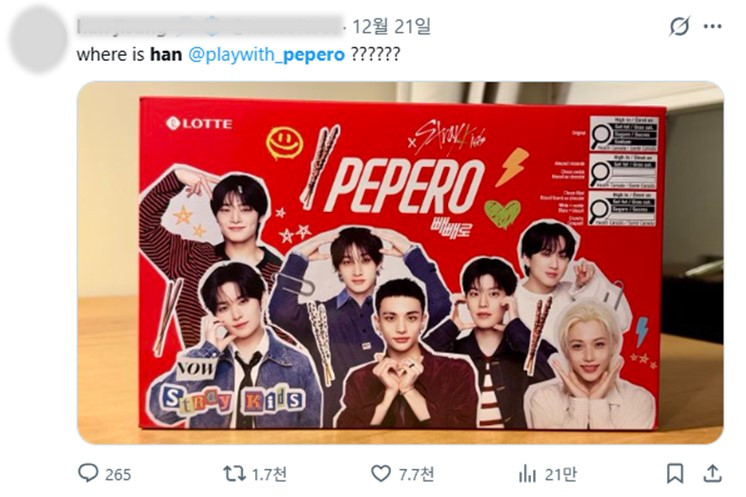The height and width of the screenshot is (497, 746).
Task: Like the post with heart icon
Action: (381, 474)
